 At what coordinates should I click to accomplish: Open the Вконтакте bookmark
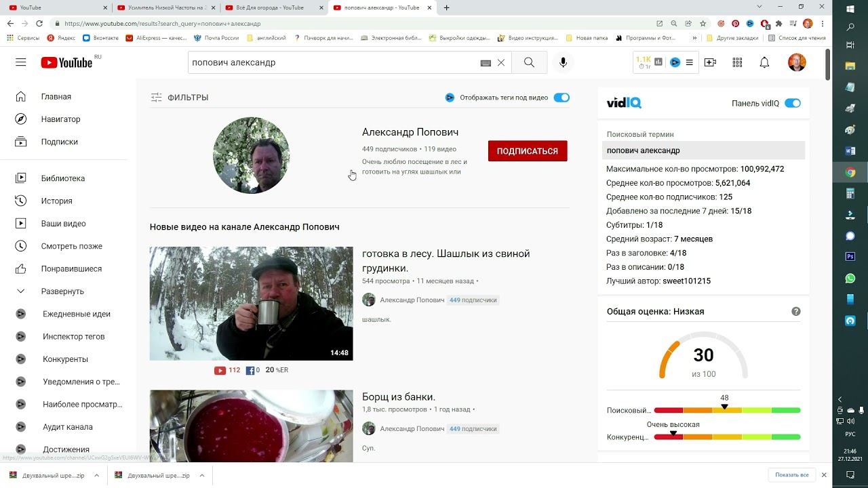tap(100, 38)
